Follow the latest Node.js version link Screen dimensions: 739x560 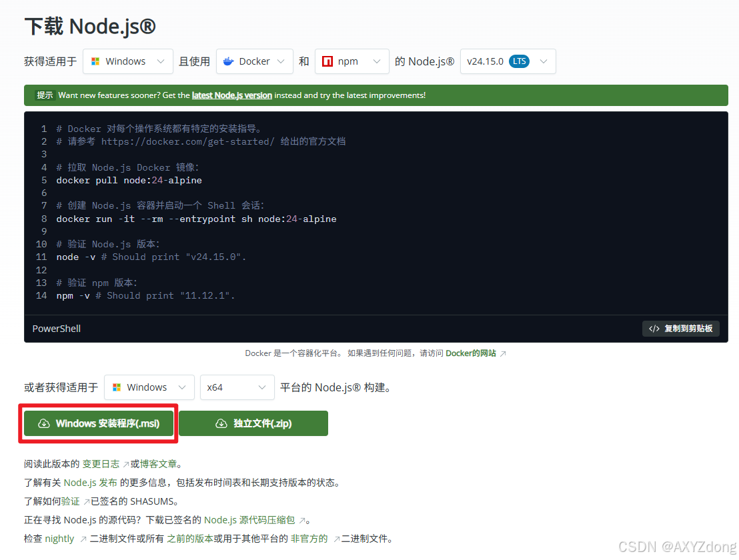click(x=232, y=95)
